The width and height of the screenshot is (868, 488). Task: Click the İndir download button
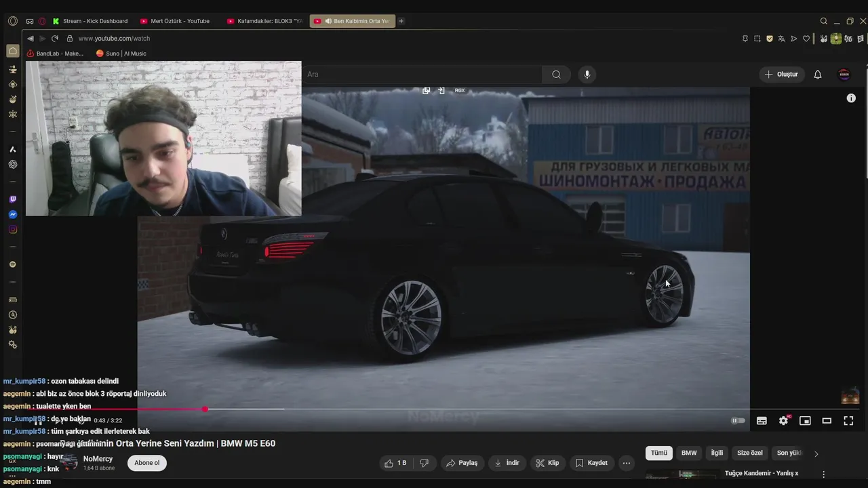(507, 463)
